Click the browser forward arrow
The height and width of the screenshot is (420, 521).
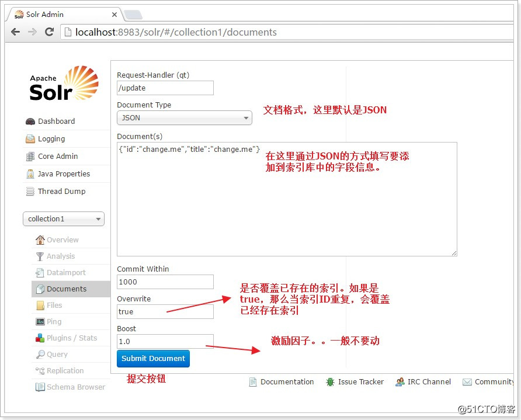pos(32,32)
